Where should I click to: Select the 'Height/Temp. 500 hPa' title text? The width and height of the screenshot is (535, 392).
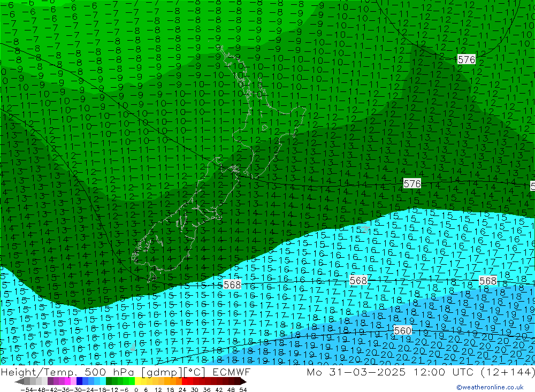(67, 372)
